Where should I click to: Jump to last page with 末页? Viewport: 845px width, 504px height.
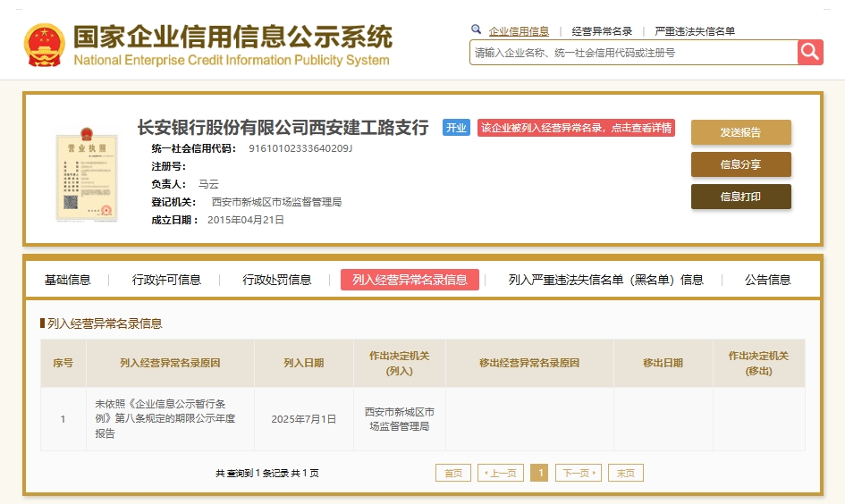pos(626,473)
